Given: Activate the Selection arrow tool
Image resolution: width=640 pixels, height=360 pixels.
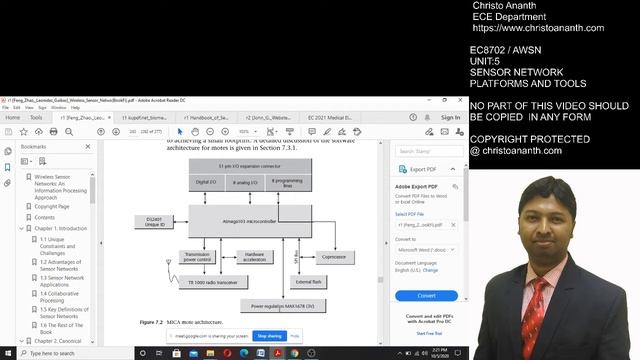Looking at the screenshot, I should [180, 131].
